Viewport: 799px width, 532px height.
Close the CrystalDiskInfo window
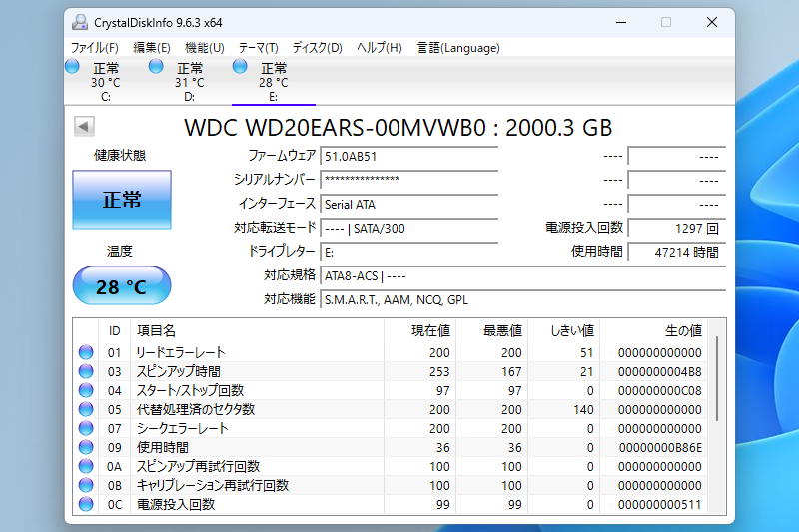(712, 22)
